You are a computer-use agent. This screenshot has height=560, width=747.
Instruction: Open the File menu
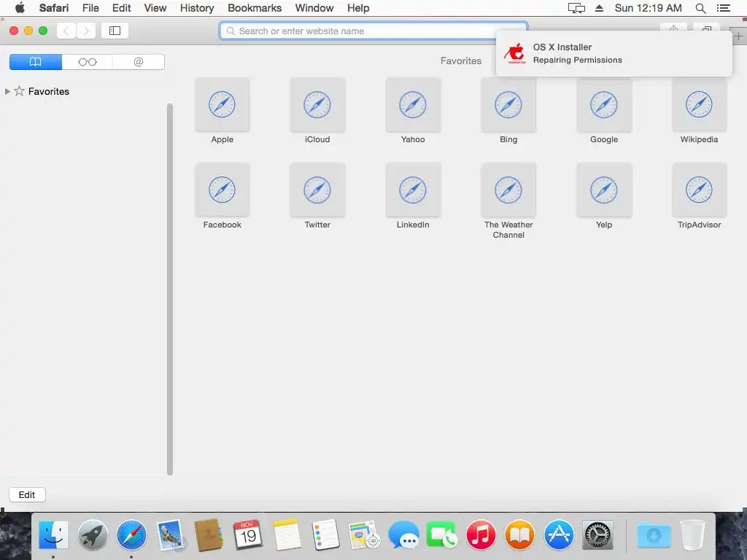tap(90, 8)
